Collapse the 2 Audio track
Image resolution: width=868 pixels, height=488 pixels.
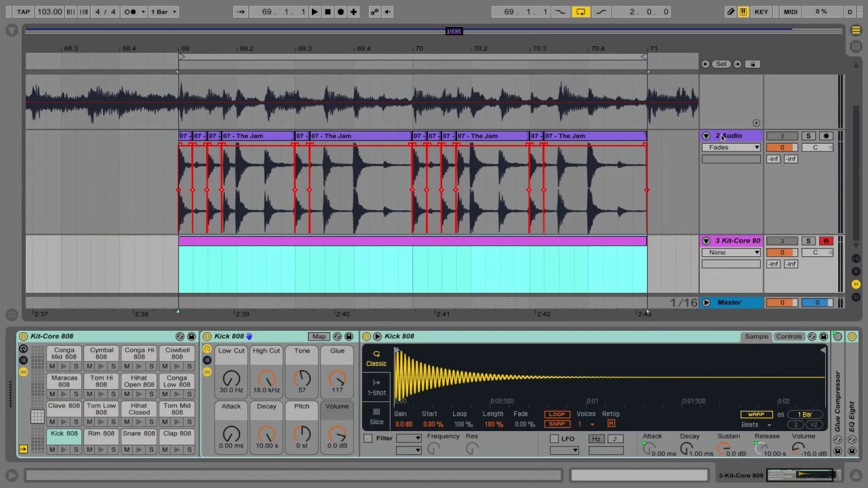(x=706, y=136)
